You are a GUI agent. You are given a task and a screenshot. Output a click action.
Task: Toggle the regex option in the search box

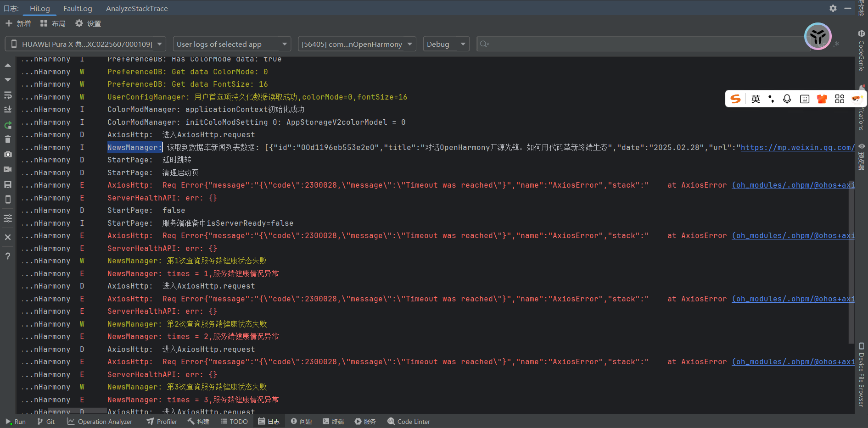point(836,44)
